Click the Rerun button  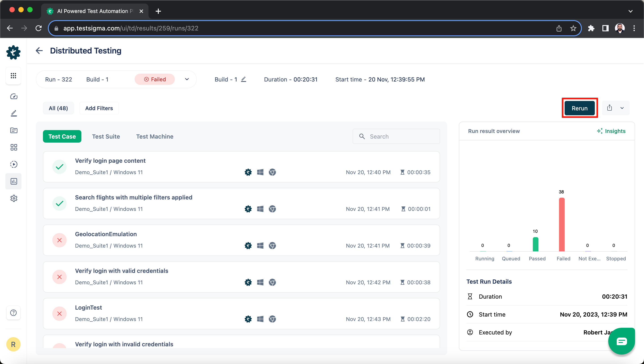tap(580, 108)
